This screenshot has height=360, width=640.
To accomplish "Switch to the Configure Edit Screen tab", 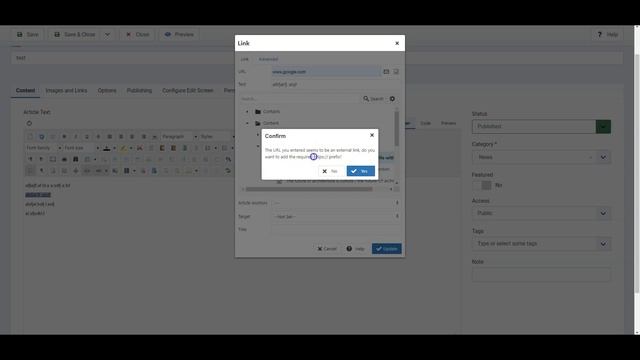I will pyautogui.click(x=188, y=91).
